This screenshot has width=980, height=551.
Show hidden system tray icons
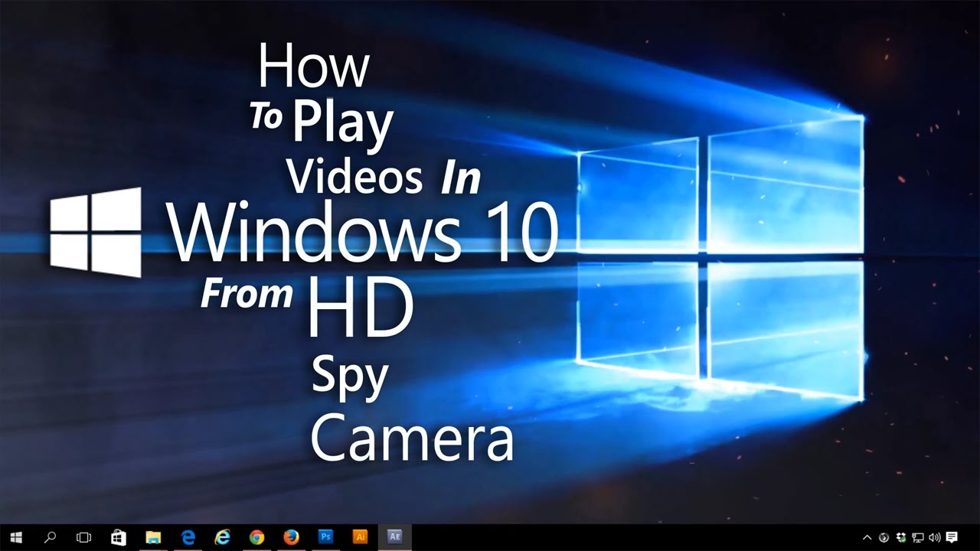pos(867,537)
